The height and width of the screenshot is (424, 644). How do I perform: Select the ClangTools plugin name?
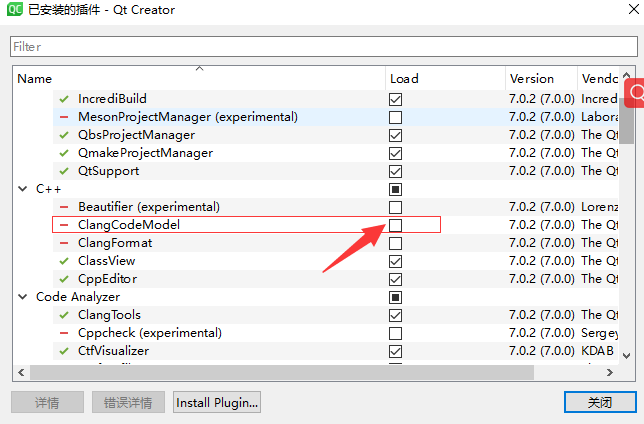point(109,315)
